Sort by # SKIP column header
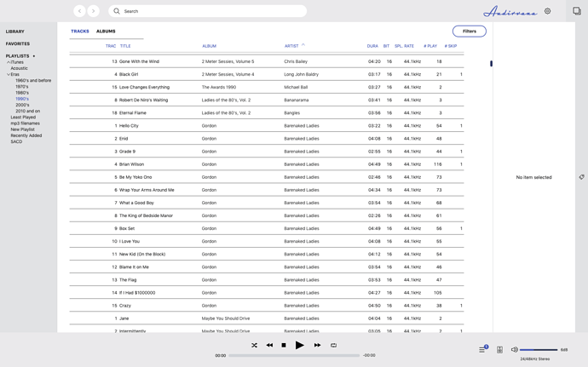 coord(451,46)
